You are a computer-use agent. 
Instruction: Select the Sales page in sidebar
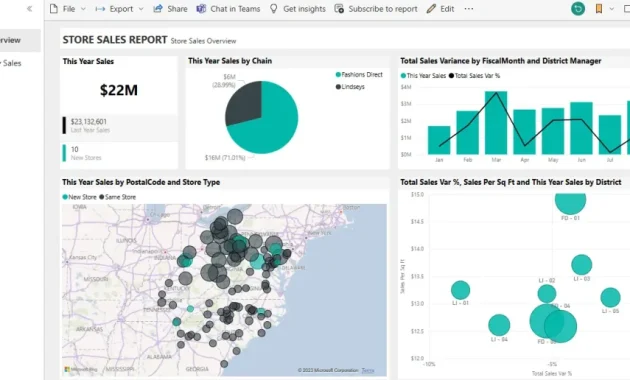point(11,63)
